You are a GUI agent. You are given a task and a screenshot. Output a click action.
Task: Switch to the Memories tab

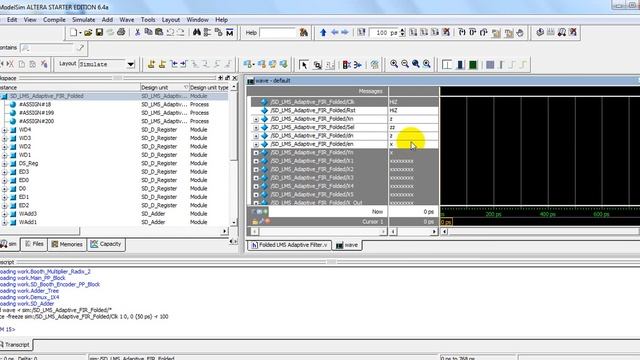[67, 244]
